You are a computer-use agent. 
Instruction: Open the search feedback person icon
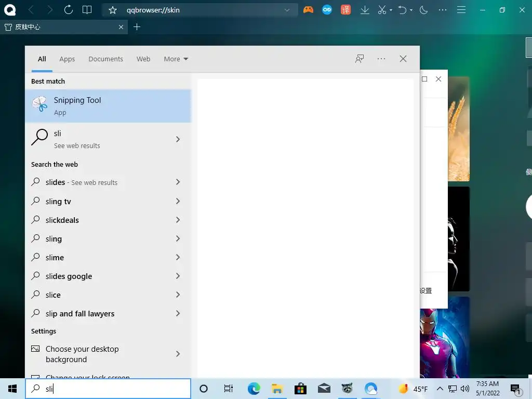tap(360, 59)
